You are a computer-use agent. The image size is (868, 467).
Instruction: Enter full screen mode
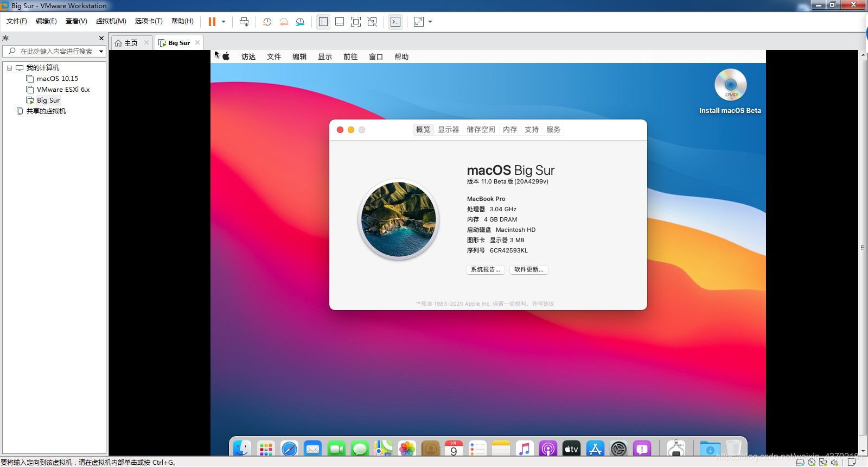(356, 22)
